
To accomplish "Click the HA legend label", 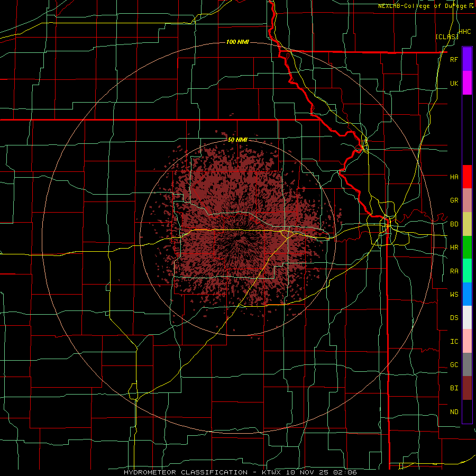I will pos(454,177).
